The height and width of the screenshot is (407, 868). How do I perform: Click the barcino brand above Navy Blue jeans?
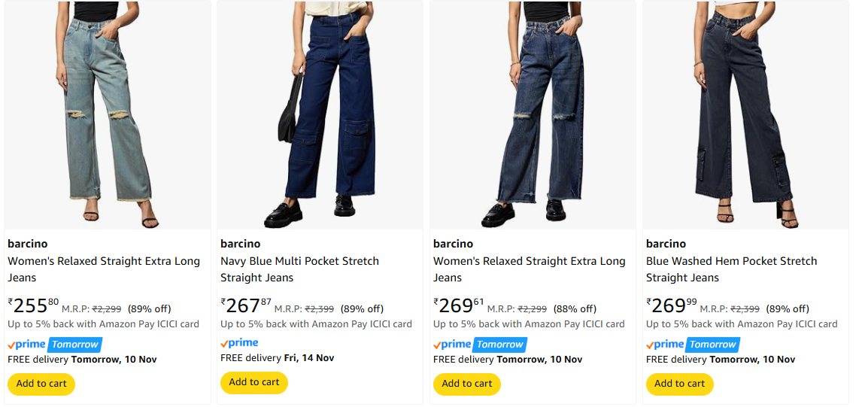point(241,244)
